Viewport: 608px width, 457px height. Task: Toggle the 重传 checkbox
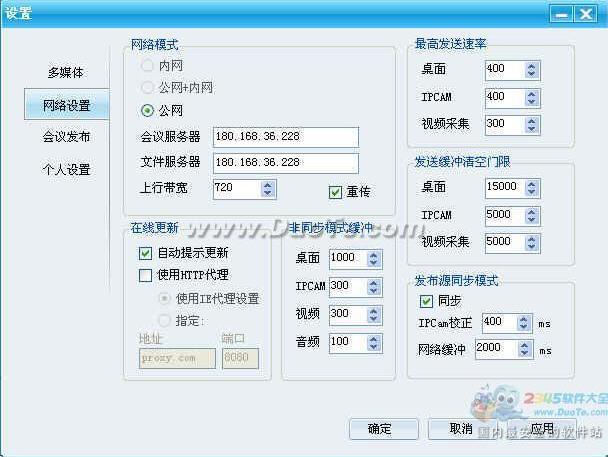coord(335,192)
